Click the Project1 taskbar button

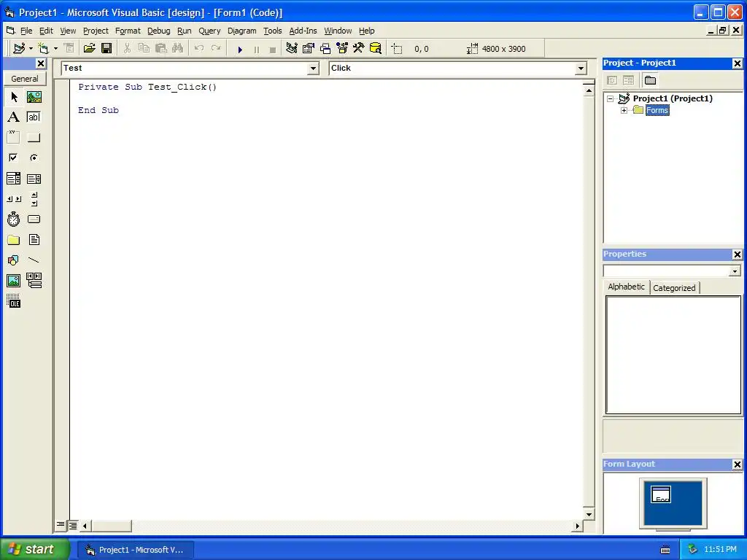click(x=136, y=550)
